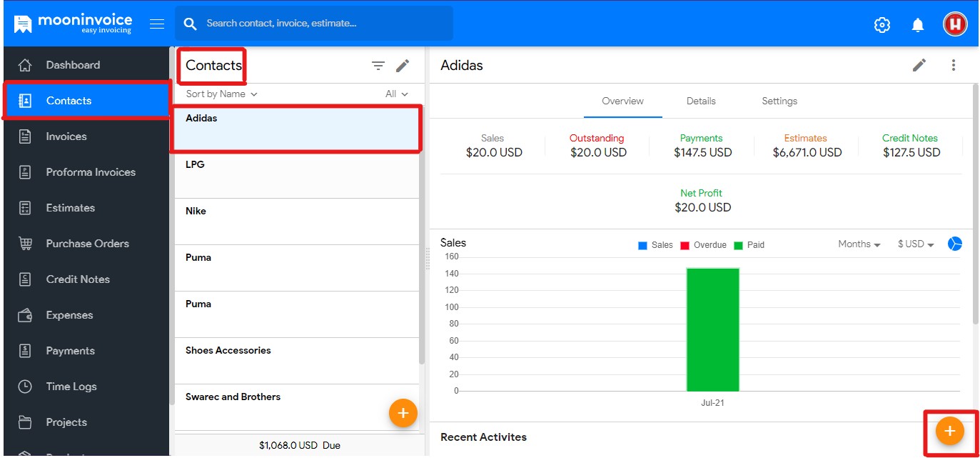
Task: Switch to the Overview tab
Action: tap(622, 101)
